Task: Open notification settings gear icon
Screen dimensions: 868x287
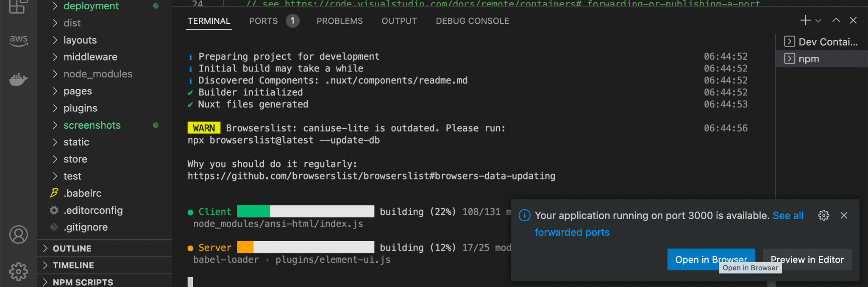Action: coord(823,215)
